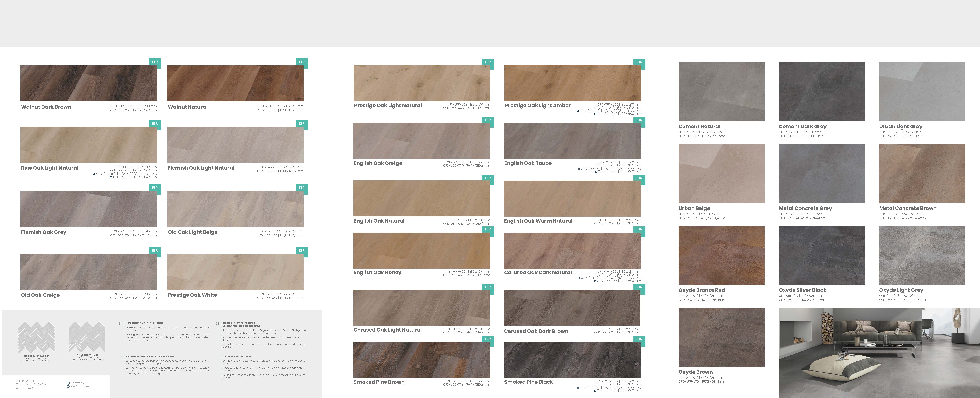This screenshot has width=980, height=398.
Task: Click the "CHEVRONS PATTERN" caption
Action: pyautogui.click(x=87, y=355)
